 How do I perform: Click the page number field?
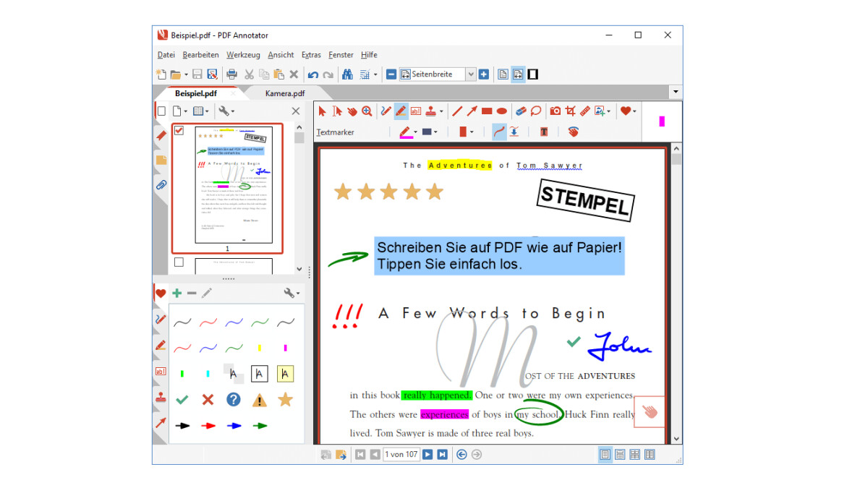click(x=401, y=455)
